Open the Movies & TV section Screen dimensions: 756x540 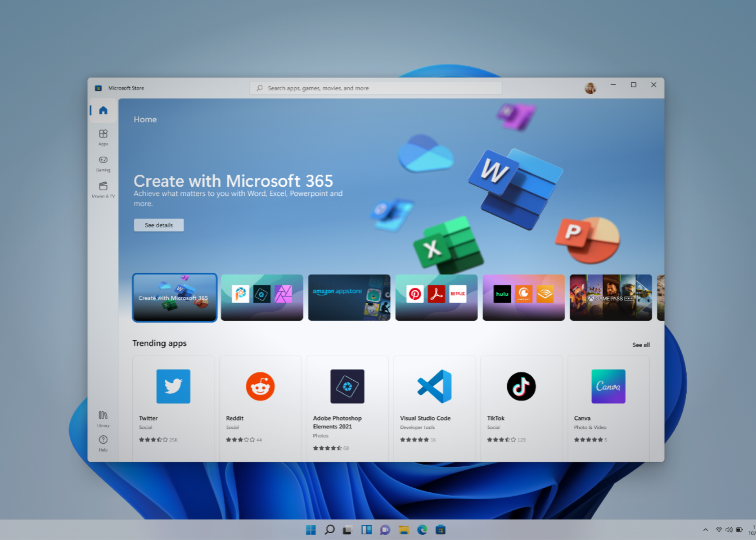pyautogui.click(x=103, y=190)
